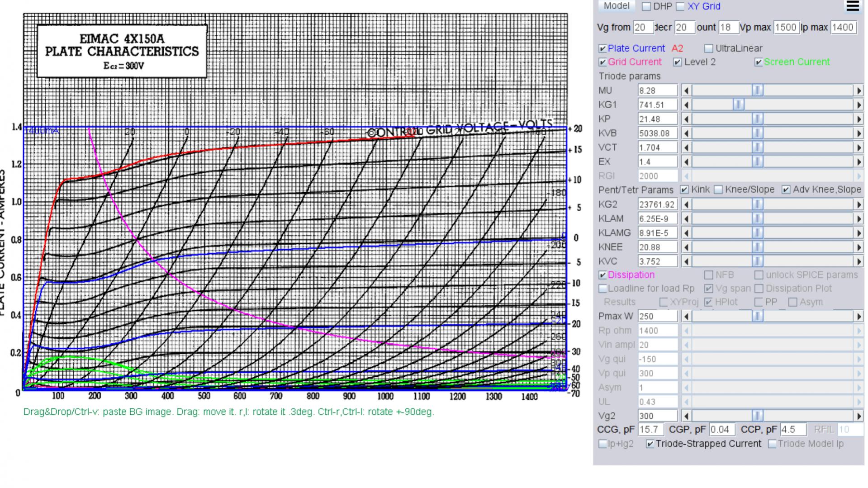Click the Vg decrement input field
Image resolution: width=868 pixels, height=488 pixels.
pos(684,28)
